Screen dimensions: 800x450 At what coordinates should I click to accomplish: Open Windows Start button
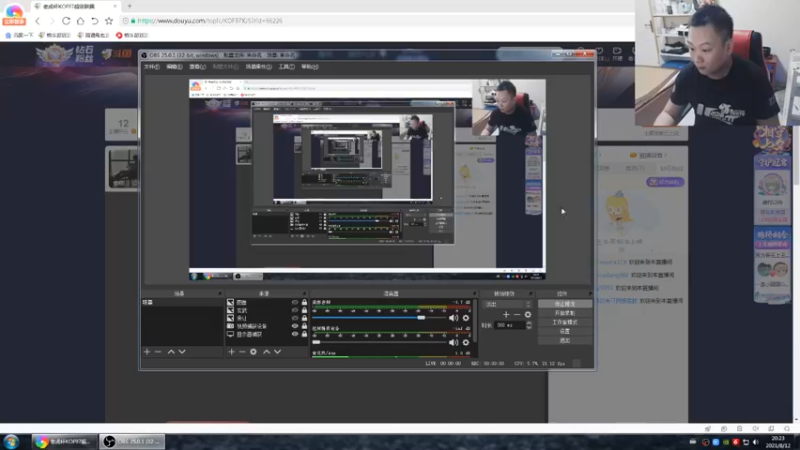[x=11, y=442]
